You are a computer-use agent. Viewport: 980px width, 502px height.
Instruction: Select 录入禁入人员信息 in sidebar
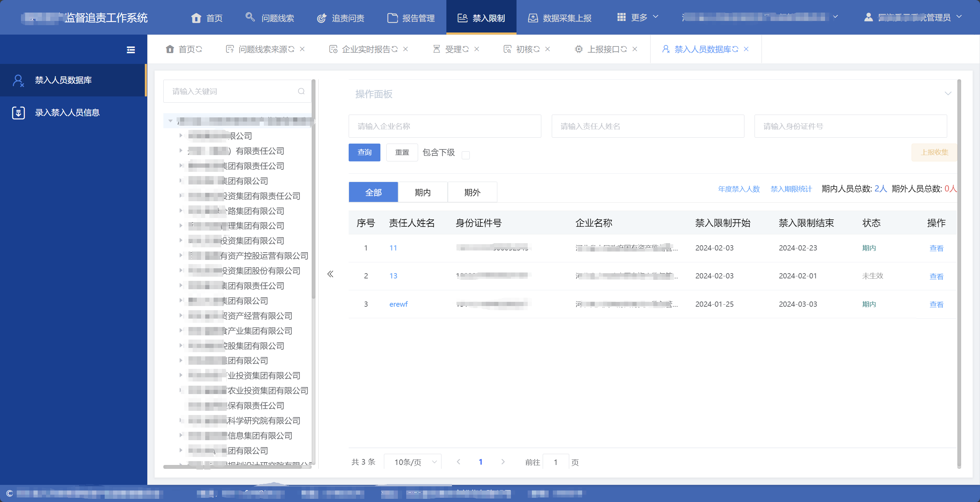(x=73, y=113)
